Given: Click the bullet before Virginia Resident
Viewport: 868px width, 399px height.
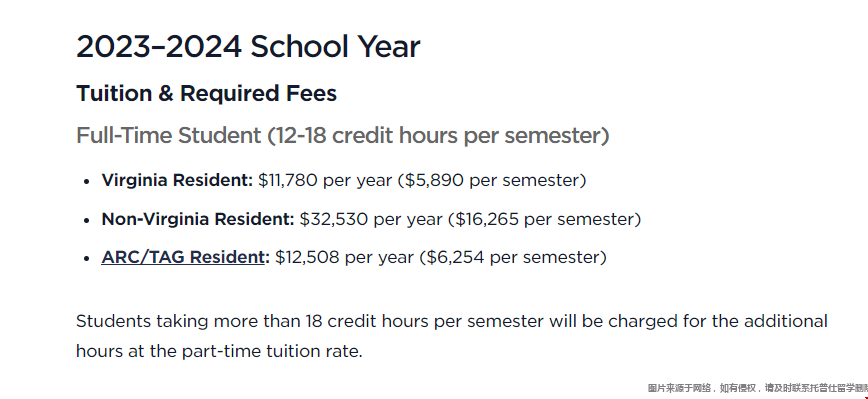Looking at the screenshot, I should tap(86, 182).
